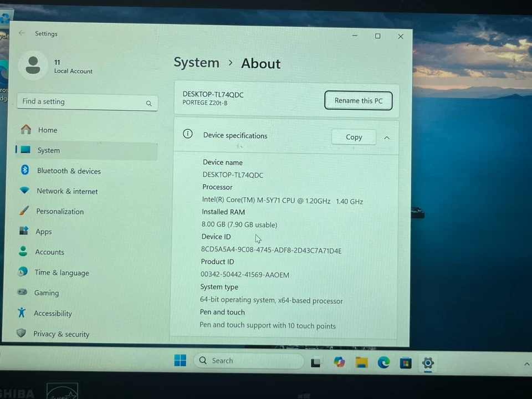
Task: Click the search magnifier in Find a setting
Action: click(149, 104)
